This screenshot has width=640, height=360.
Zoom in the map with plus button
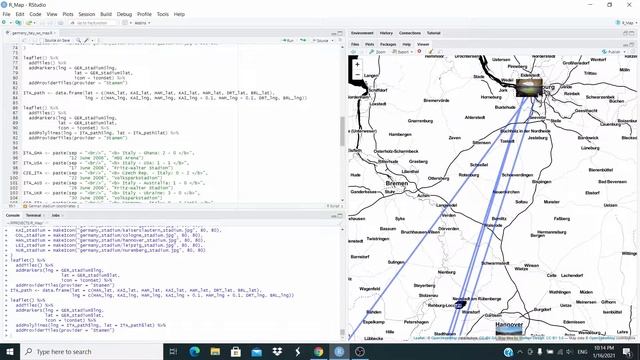(357, 64)
